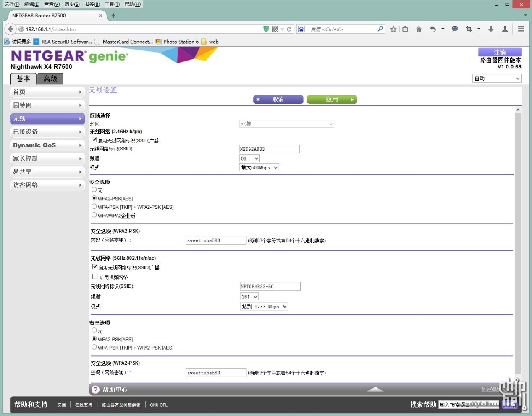Click the Baidu paw search engine icon

pyautogui.click(x=301, y=29)
